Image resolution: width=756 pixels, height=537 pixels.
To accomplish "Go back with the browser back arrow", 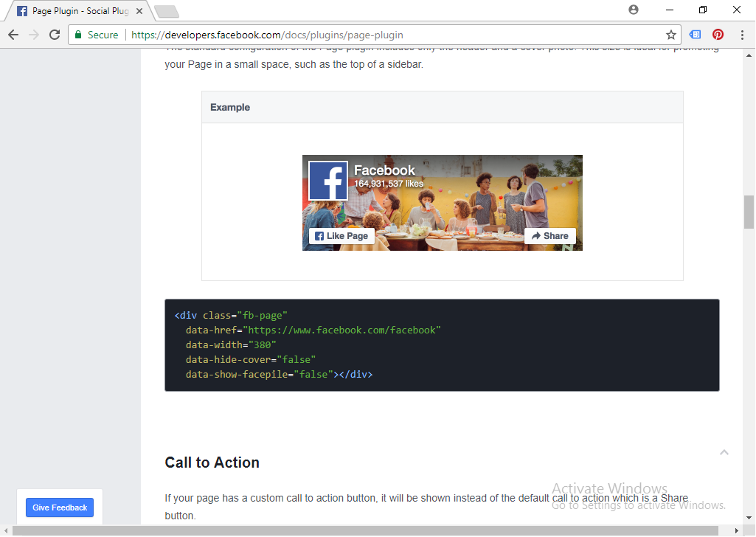I will [x=13, y=35].
